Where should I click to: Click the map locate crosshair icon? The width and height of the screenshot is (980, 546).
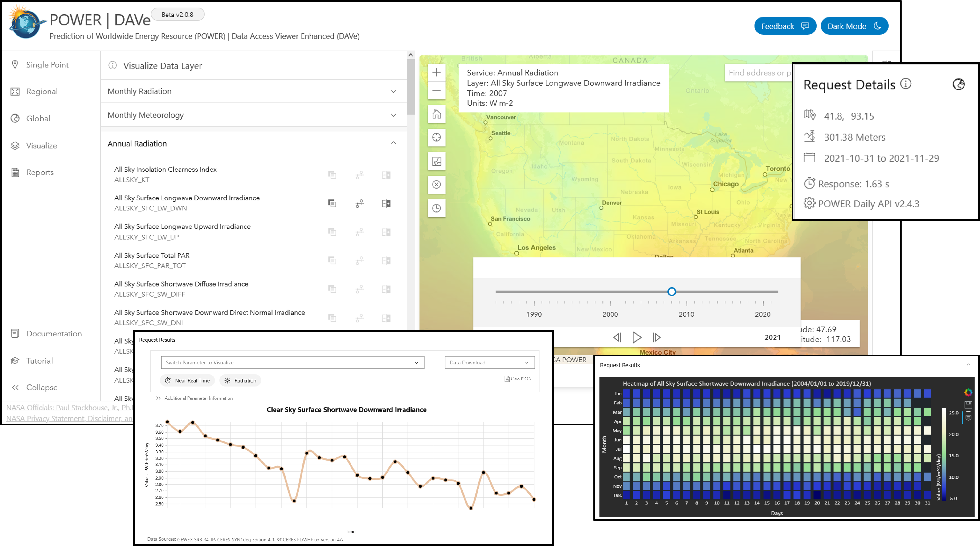[x=436, y=137]
